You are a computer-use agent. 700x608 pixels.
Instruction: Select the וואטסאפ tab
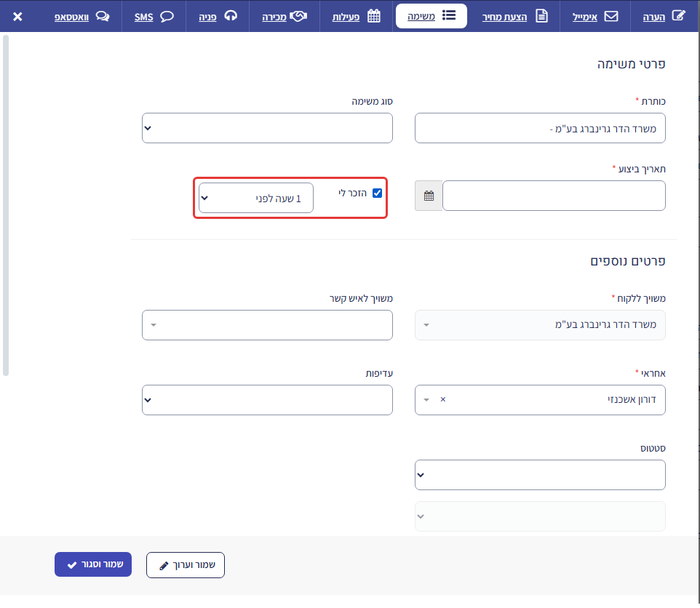point(81,17)
